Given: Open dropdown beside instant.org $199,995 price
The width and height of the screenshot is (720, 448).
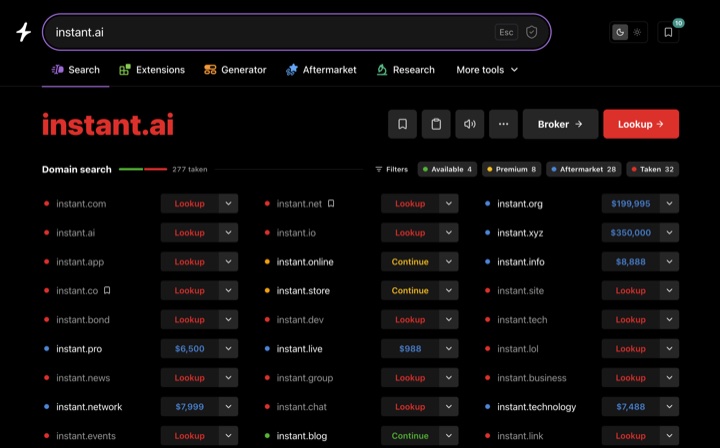Looking at the screenshot, I should click(x=669, y=203).
